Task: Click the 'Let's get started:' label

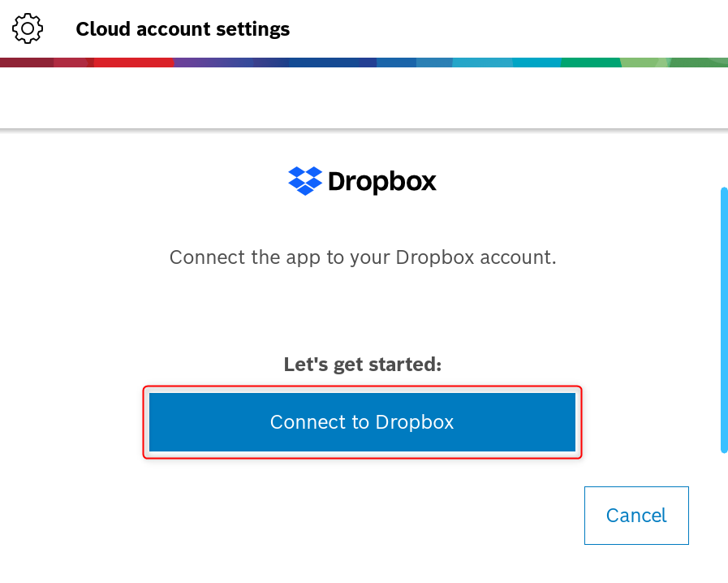Action: [363, 365]
